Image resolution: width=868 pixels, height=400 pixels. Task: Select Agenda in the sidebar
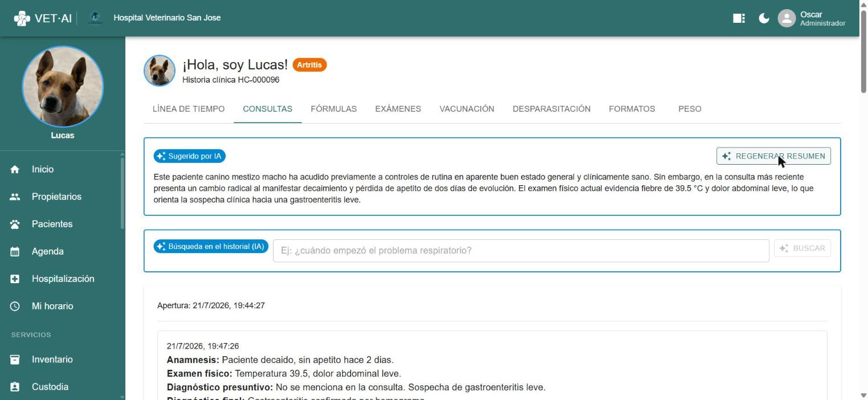point(62,251)
